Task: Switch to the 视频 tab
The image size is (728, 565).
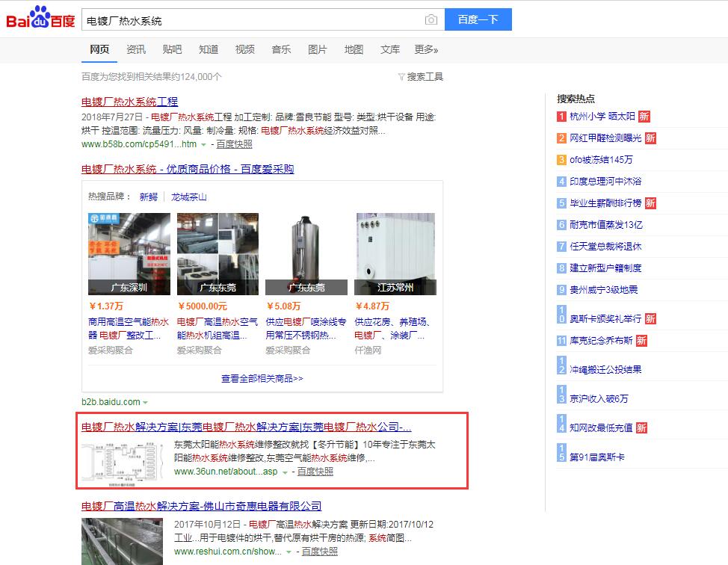Action: (244, 50)
